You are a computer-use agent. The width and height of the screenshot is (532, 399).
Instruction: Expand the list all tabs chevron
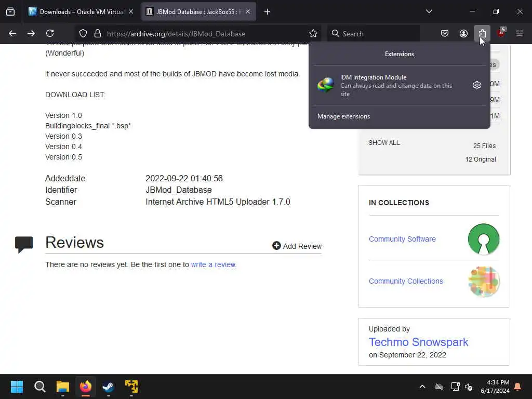point(429,12)
